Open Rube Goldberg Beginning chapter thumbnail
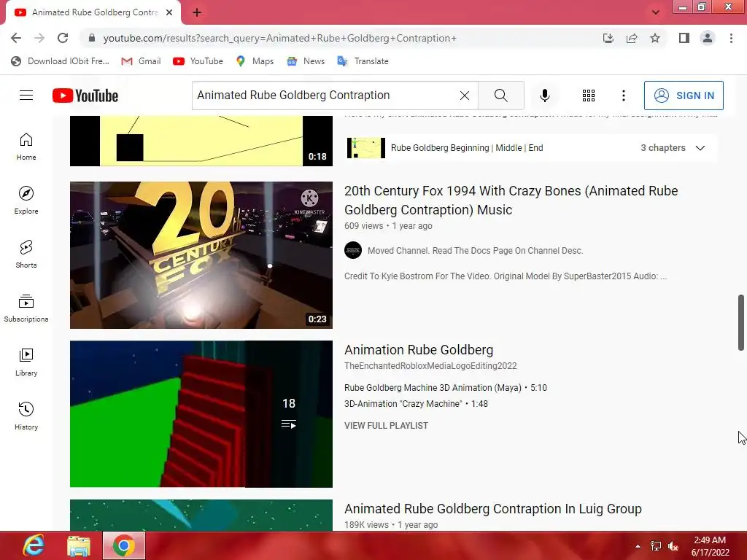Screen dimensions: 747x560 pyautogui.click(x=366, y=147)
